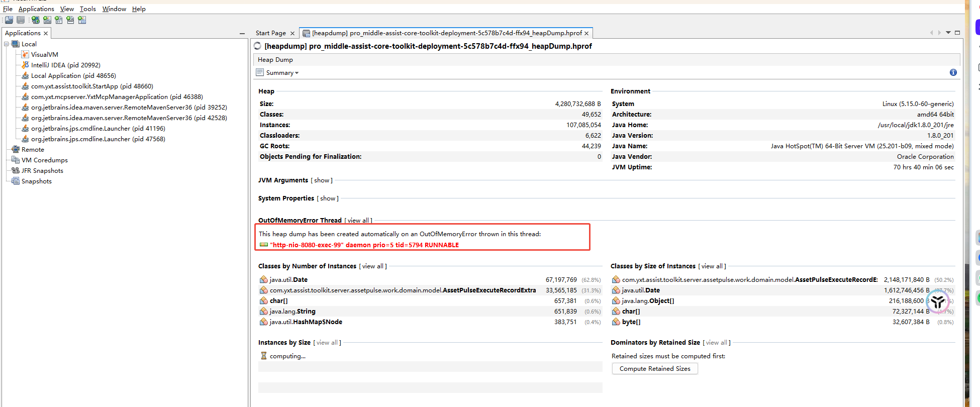Viewport: 980px width, 407px height.
Task: Click the thread icon beside http-nio-8080-exec-99
Action: [x=264, y=245]
